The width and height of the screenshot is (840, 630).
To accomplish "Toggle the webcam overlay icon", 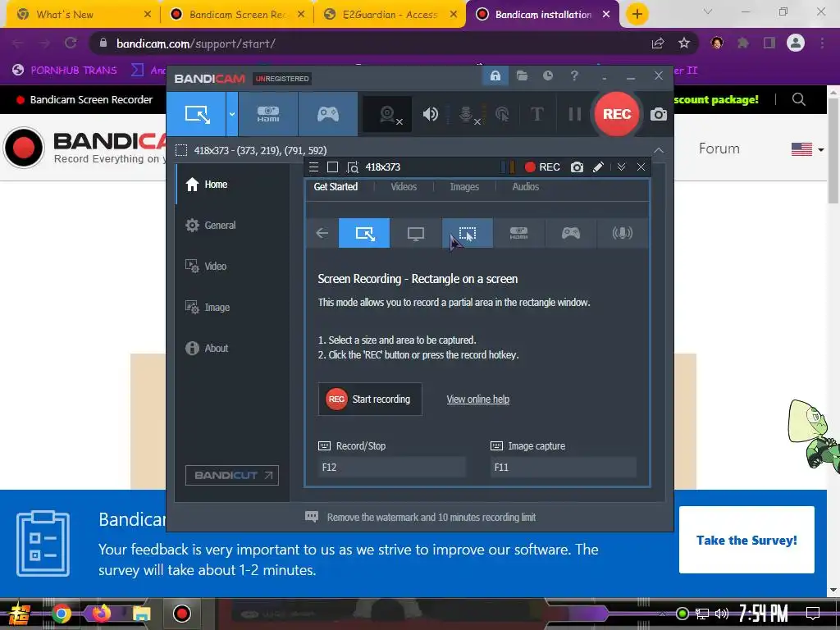I will pyautogui.click(x=387, y=114).
